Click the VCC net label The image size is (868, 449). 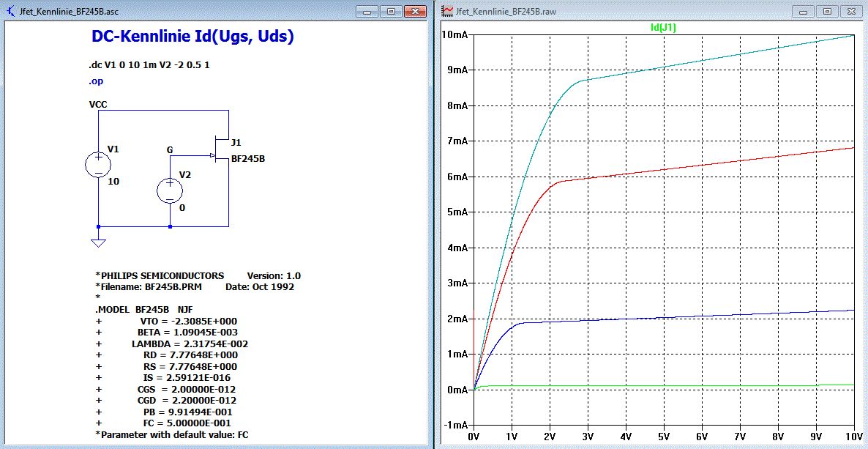pyautogui.click(x=98, y=105)
